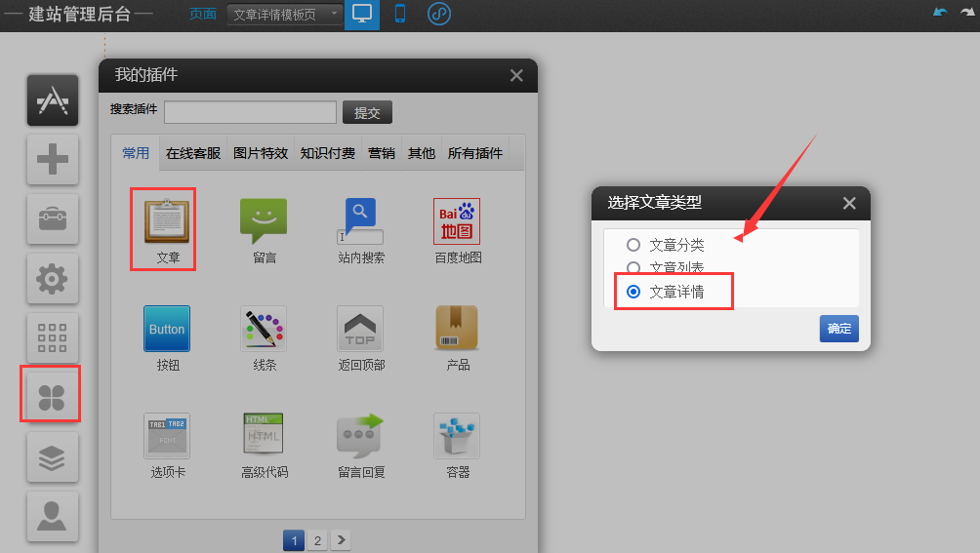The image size is (980, 553).
Task: Click the 提交 search button
Action: coord(367,113)
